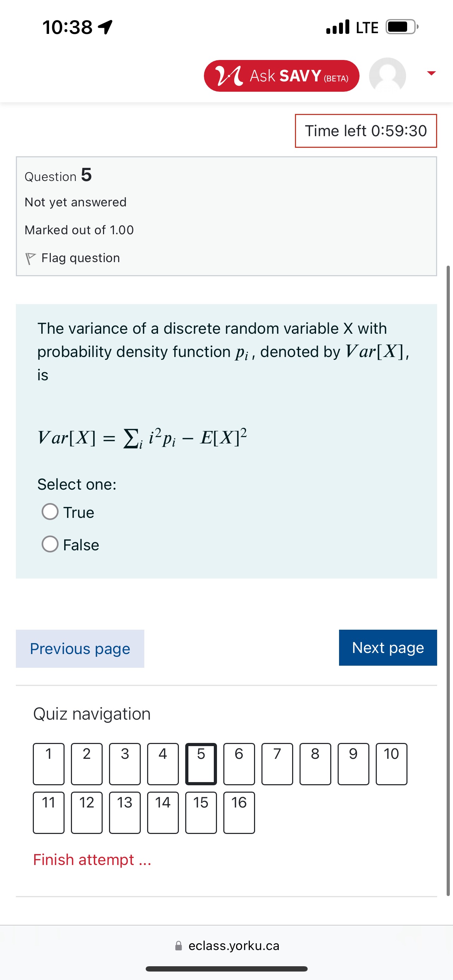Expand the red user menu arrow
The width and height of the screenshot is (453, 980).
tap(431, 73)
